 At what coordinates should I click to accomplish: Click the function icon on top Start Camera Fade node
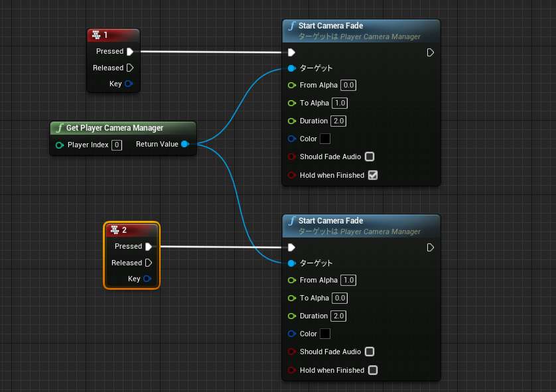tap(291, 25)
